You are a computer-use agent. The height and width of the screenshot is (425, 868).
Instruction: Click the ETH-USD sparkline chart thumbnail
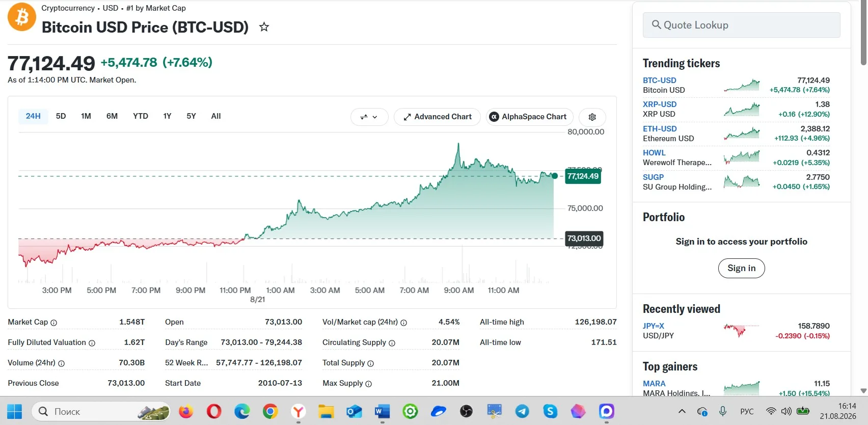[742, 134]
